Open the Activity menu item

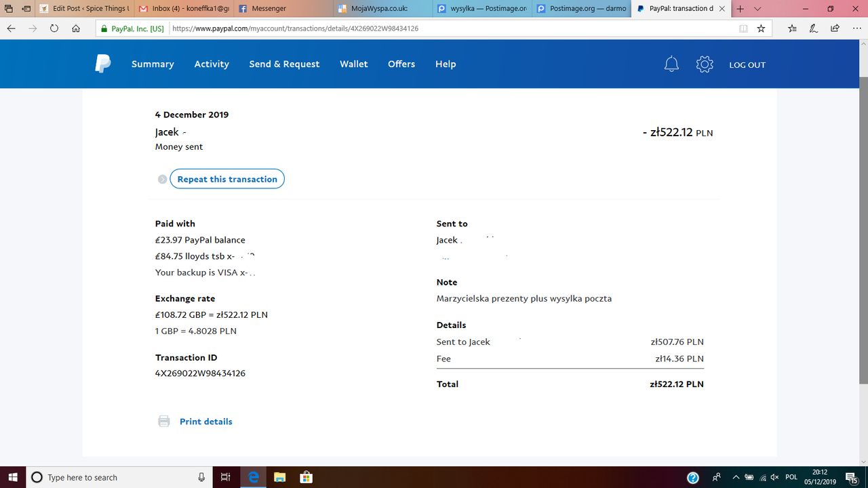pyautogui.click(x=212, y=64)
